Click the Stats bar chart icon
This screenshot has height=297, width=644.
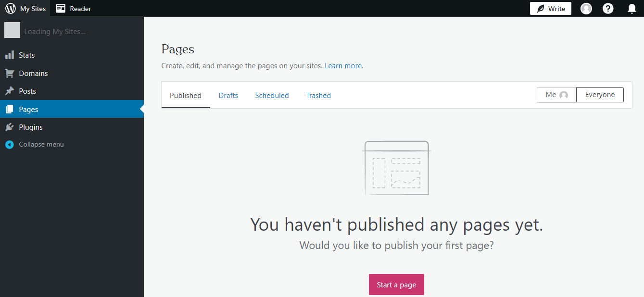click(10, 55)
